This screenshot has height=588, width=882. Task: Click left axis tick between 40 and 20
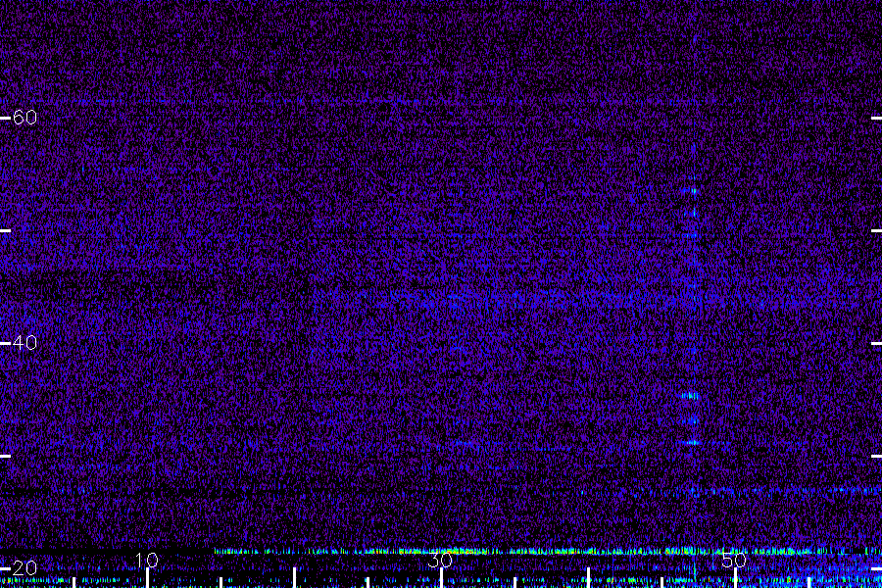pyautogui.click(x=5, y=456)
